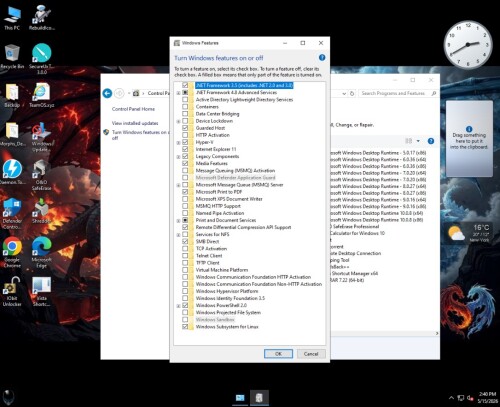The height and width of the screenshot is (407, 500).
Task: Click the back arrow in Control Panel
Action: coord(107,93)
